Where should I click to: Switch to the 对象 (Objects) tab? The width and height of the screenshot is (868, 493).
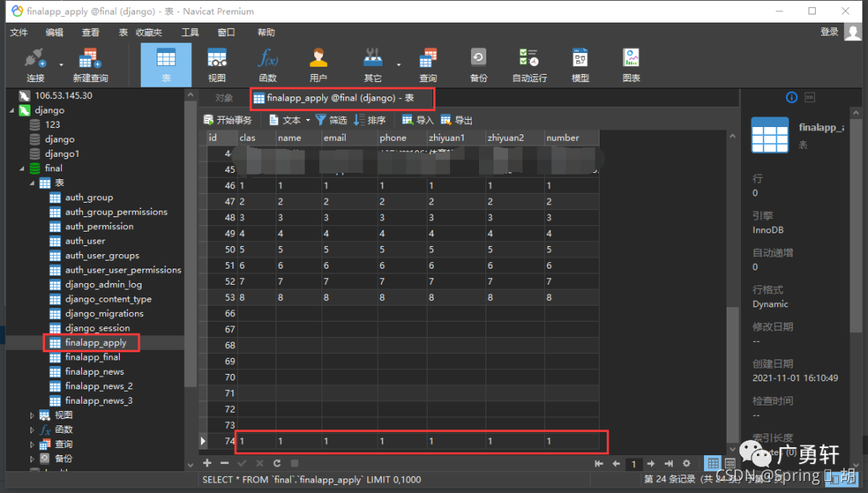point(224,98)
